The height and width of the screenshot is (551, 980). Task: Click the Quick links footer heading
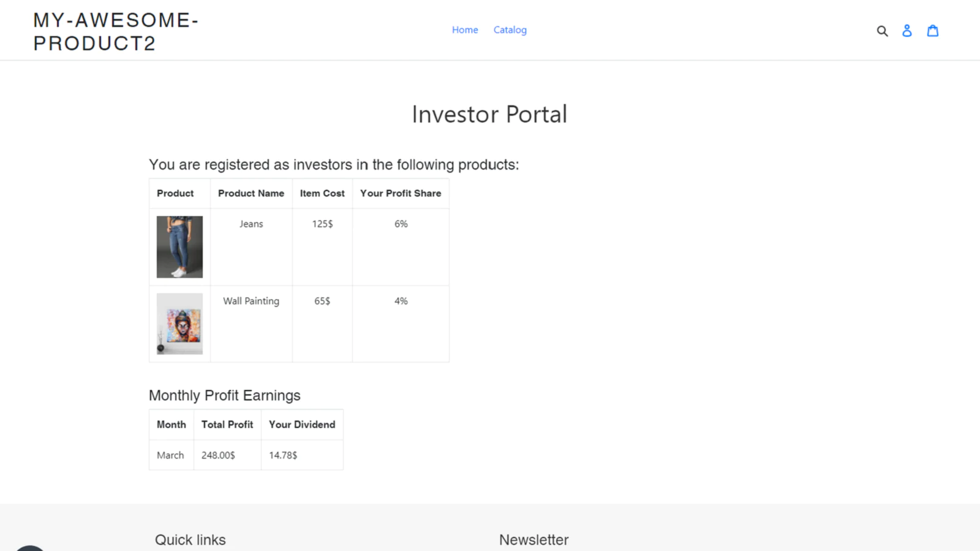pos(190,540)
